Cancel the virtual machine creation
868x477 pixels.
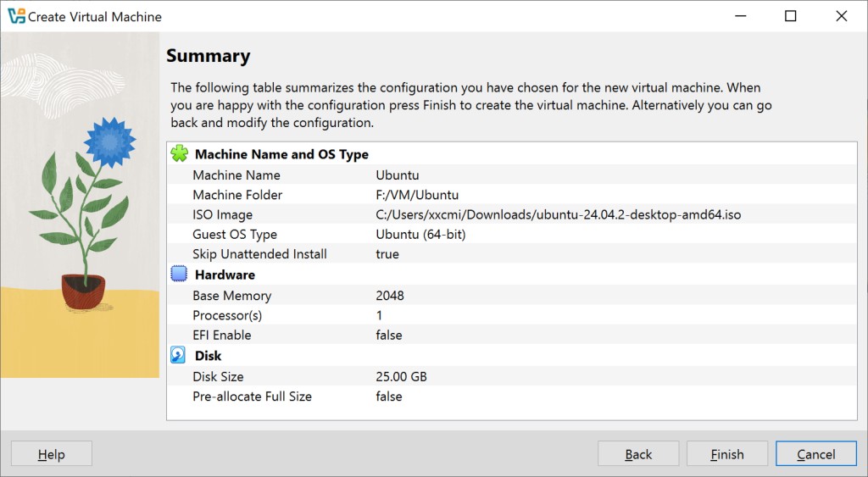click(x=816, y=454)
